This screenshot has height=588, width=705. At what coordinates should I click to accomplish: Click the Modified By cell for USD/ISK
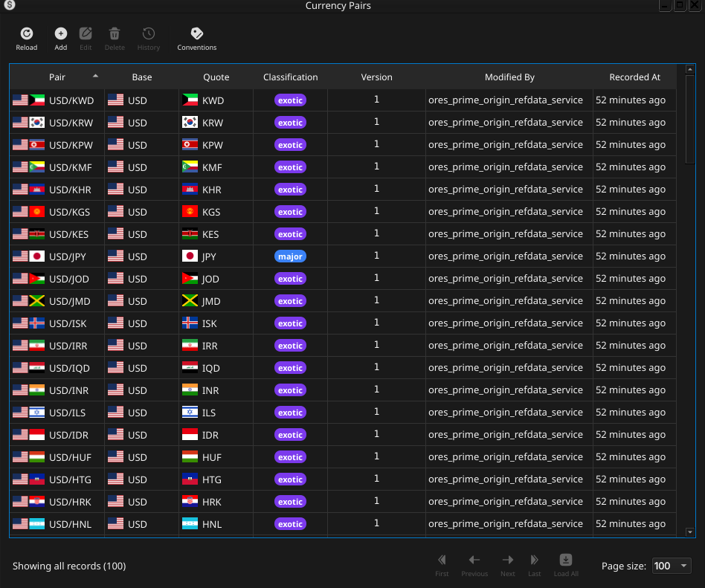click(509, 323)
